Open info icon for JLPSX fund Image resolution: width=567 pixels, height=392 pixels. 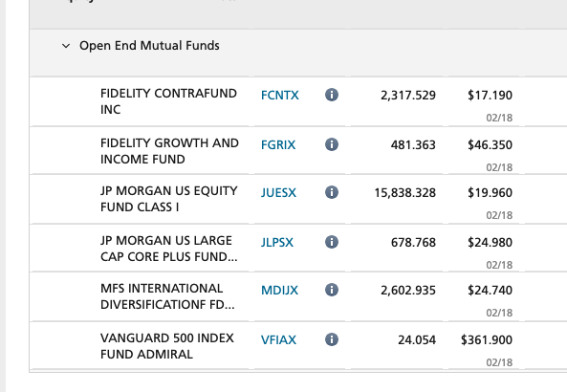tap(332, 242)
